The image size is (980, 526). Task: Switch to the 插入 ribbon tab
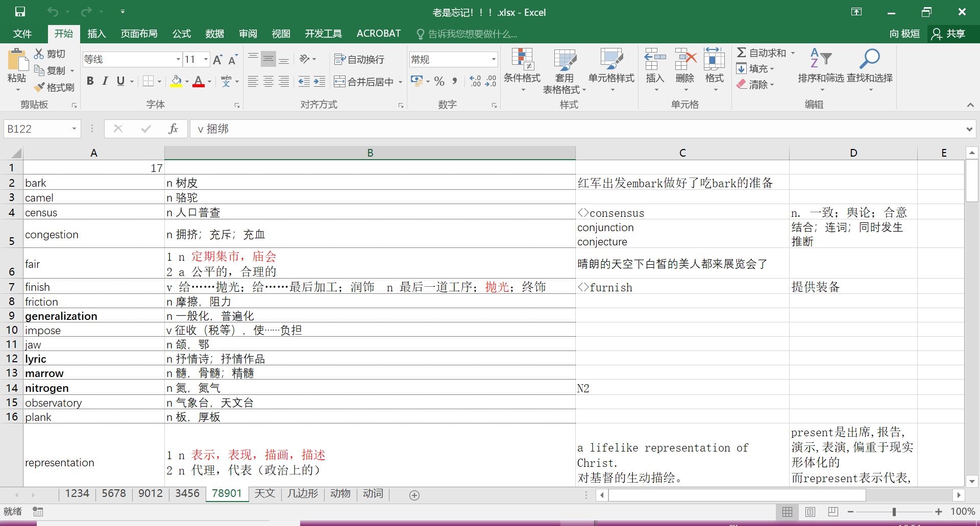[96, 34]
